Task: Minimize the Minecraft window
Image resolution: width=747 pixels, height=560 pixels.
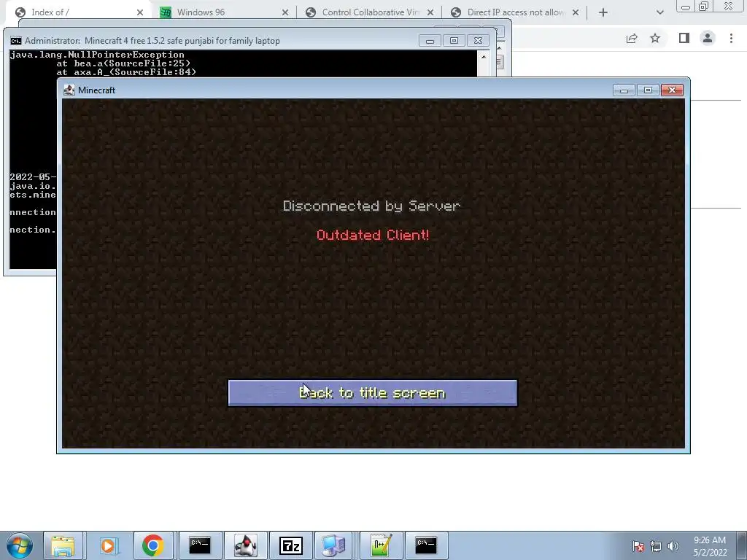Action: (x=624, y=90)
